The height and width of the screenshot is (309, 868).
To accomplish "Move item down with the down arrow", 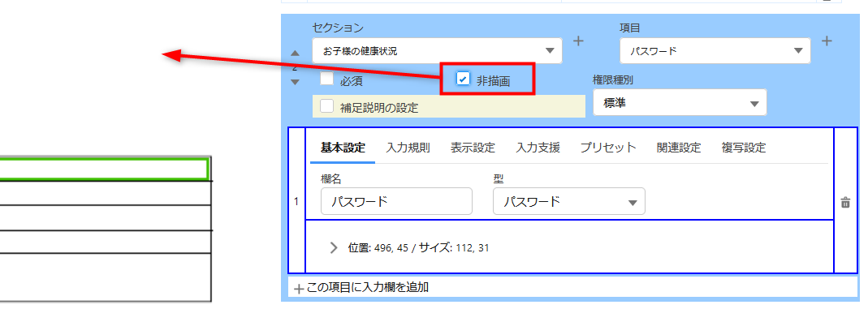I will point(295,82).
